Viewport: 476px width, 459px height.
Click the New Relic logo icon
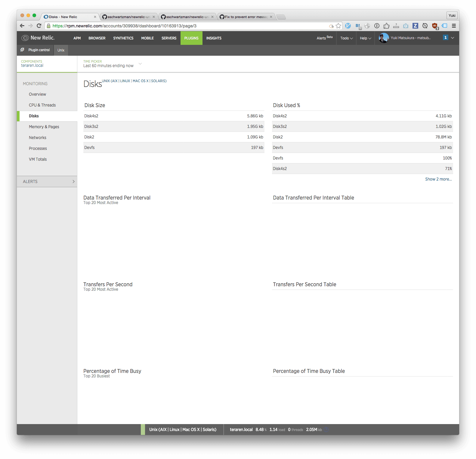pyautogui.click(x=25, y=38)
